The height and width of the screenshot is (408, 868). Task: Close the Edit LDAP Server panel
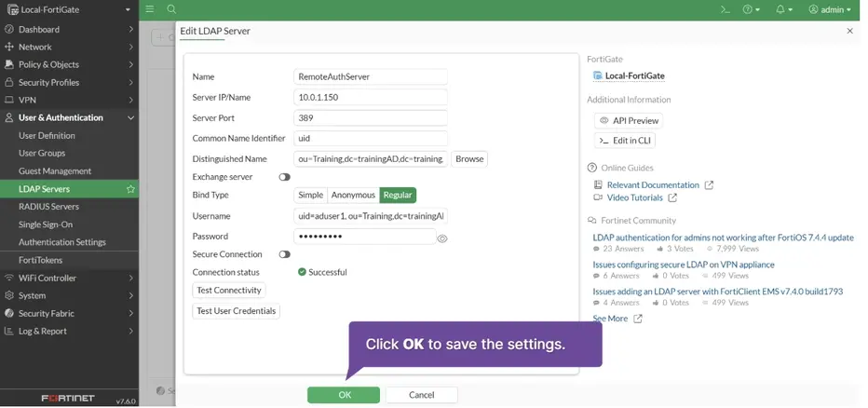(849, 31)
